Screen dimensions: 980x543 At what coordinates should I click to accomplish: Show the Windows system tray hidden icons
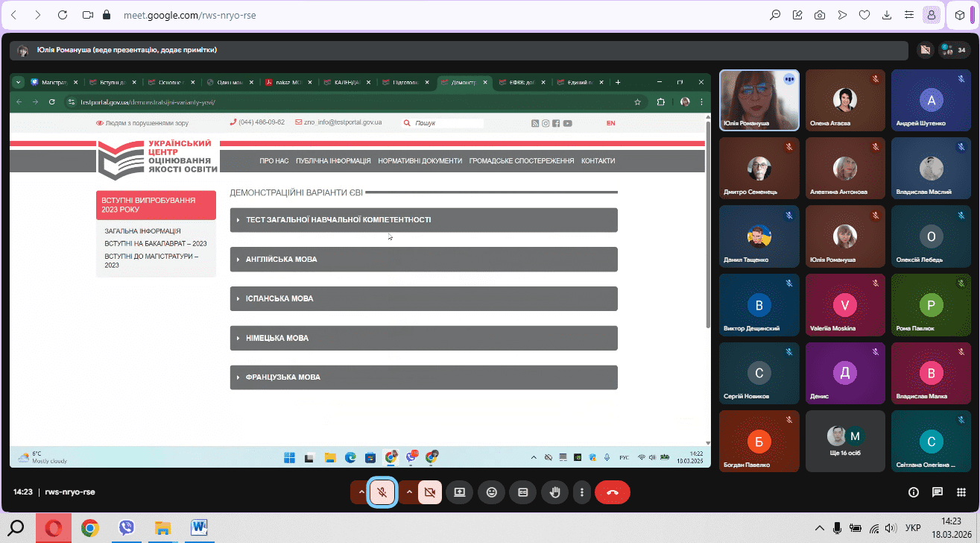coord(820,528)
